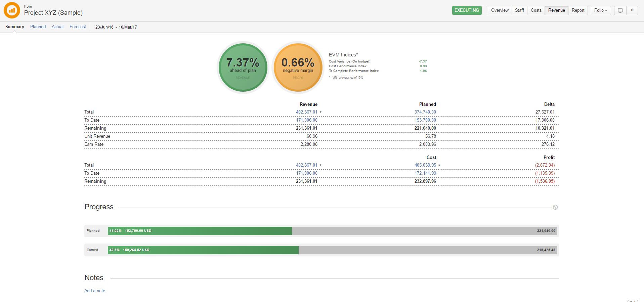
Task: Open the Report tab
Action: click(578, 10)
